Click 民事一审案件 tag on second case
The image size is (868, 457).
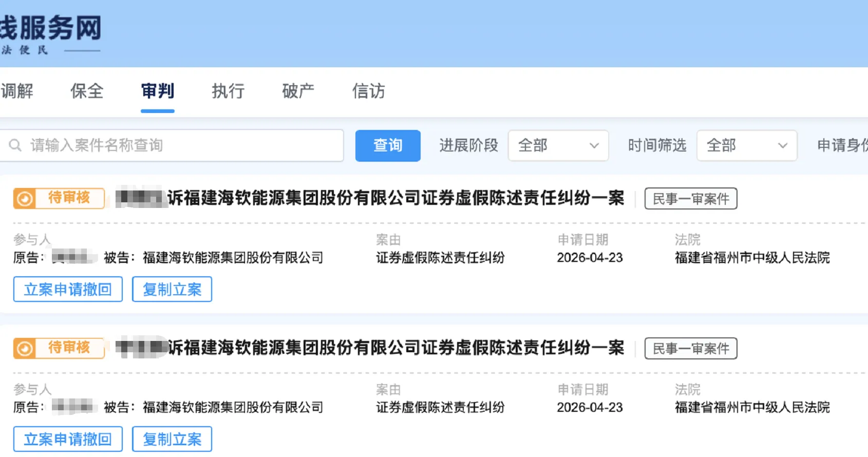pos(691,349)
